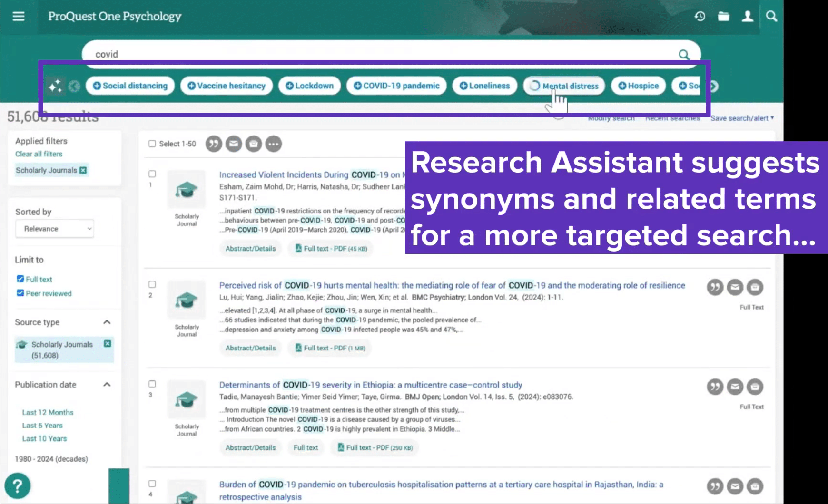Viewport: 828px width, 504px height.
Task: Uncheck the Peer reviewed checkbox
Action: [20, 293]
